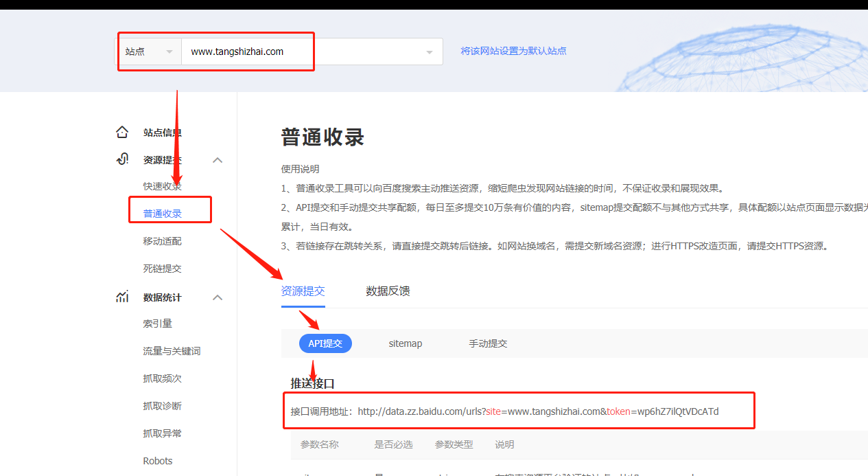Open 抓取诊断 in sidebar
The height and width of the screenshot is (476, 868).
click(x=162, y=406)
